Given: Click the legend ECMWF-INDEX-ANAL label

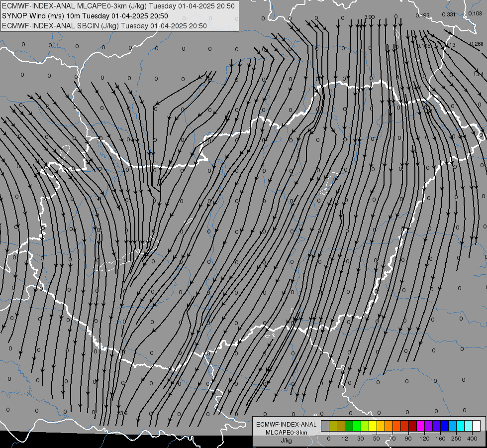Looking at the screenshot, I should coord(287,425).
